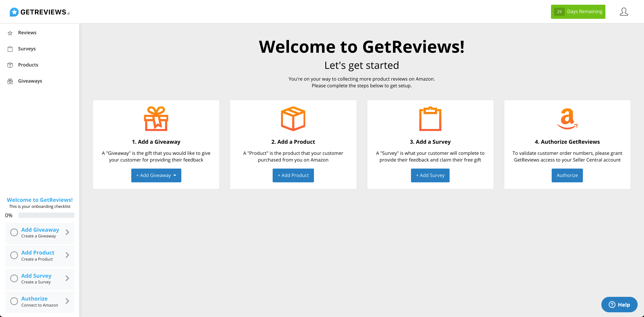Expand the Authorize checklist item chevron
Viewport: 644px width, 317px height.
[x=67, y=301]
